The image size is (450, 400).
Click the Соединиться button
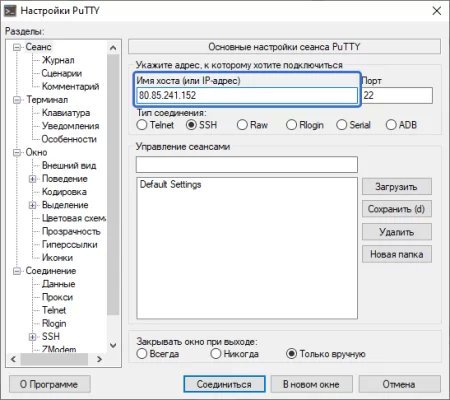tap(224, 384)
